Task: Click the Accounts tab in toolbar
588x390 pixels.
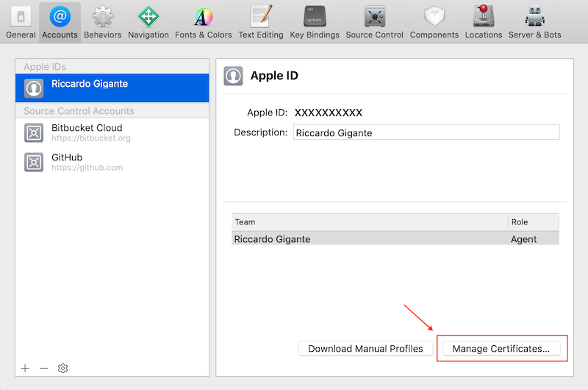Action: point(60,22)
